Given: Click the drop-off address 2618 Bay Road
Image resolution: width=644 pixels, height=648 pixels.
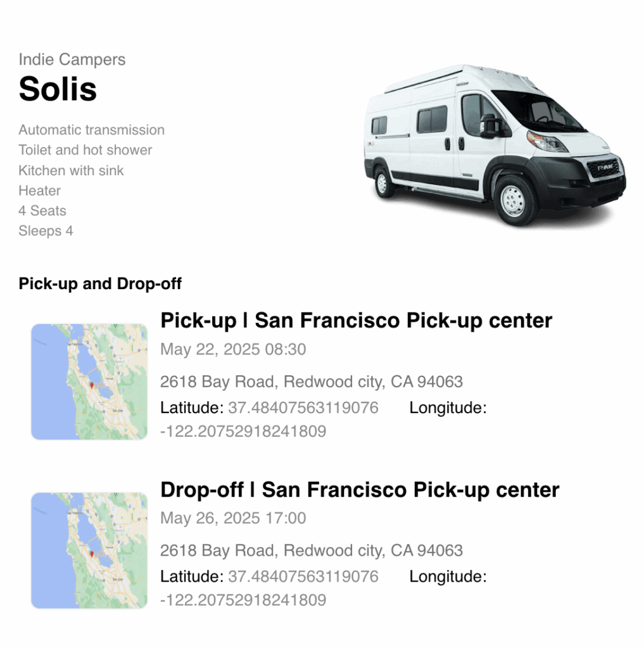Looking at the screenshot, I should tap(312, 551).
